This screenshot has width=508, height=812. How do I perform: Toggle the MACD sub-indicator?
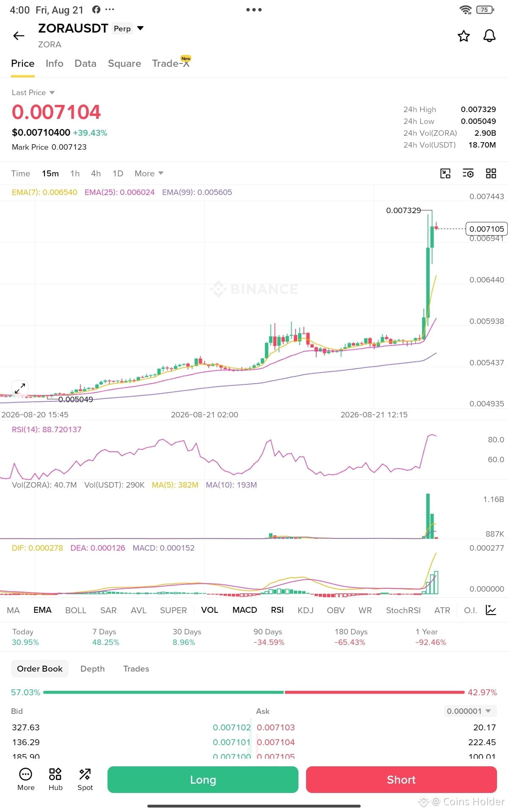pos(245,610)
